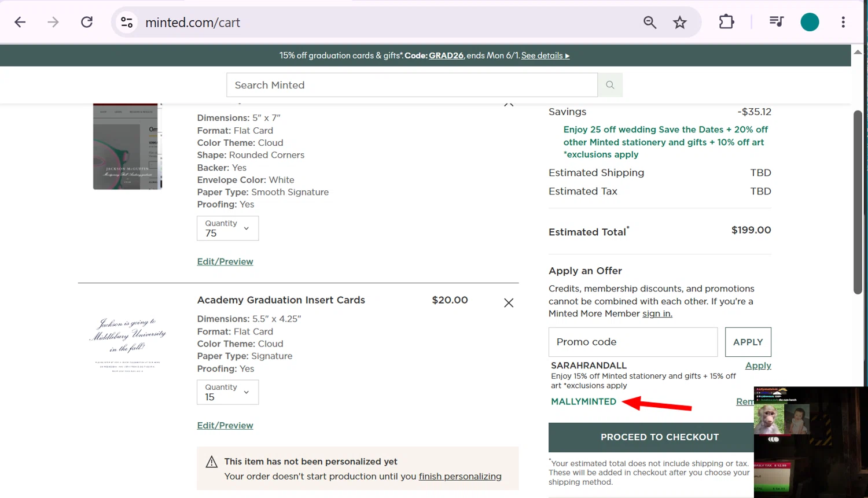Apply the SARAHRANDALL offer link
868x498 pixels.
click(x=758, y=366)
